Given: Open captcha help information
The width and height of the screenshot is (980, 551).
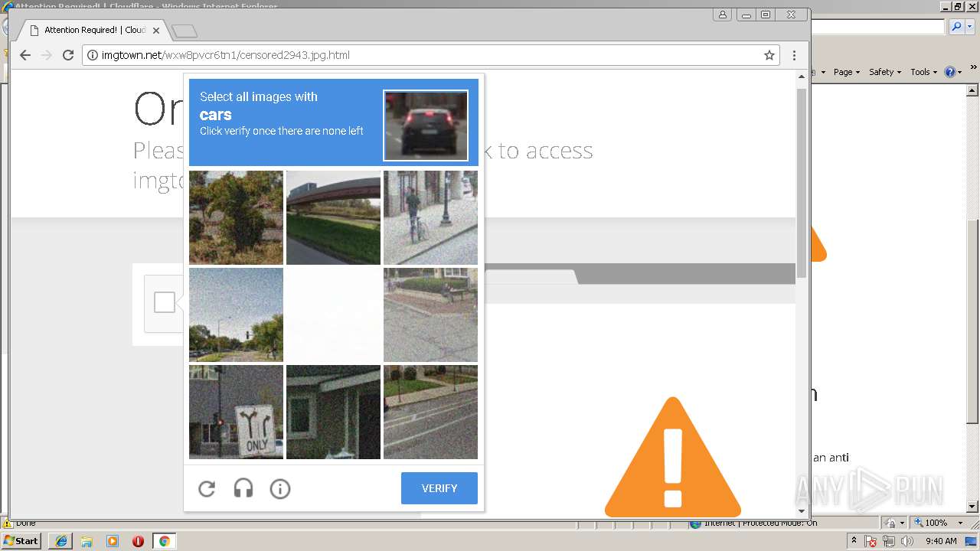Looking at the screenshot, I should click(280, 488).
